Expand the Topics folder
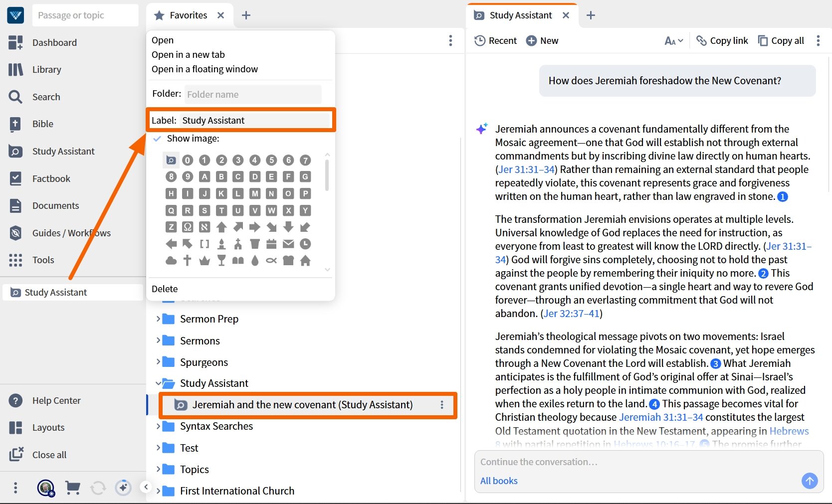 pyautogui.click(x=158, y=469)
